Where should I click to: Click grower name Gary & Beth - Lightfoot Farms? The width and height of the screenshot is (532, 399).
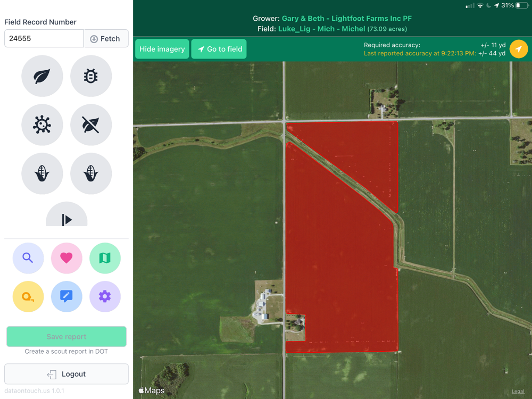point(347,18)
